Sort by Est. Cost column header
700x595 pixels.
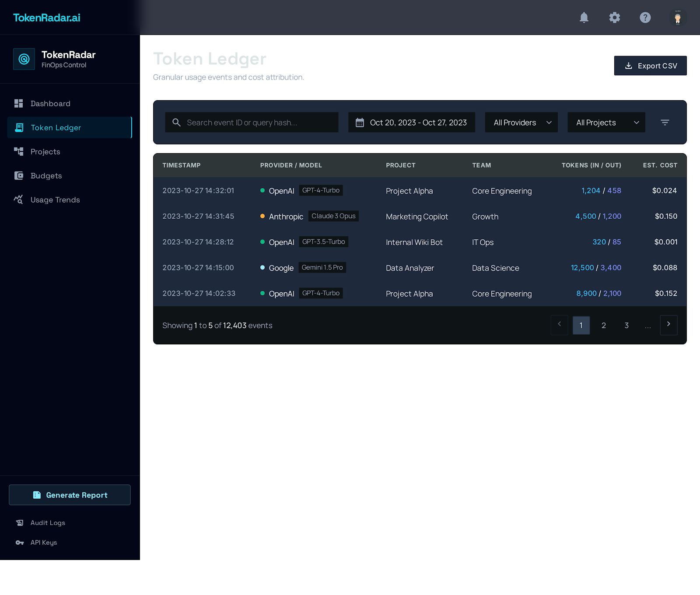pos(660,165)
